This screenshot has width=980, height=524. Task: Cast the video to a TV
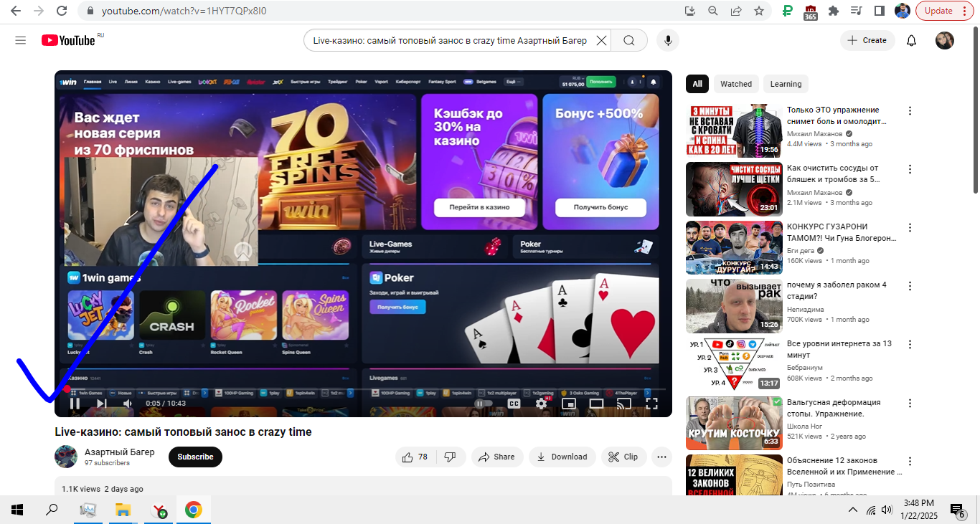tap(624, 404)
